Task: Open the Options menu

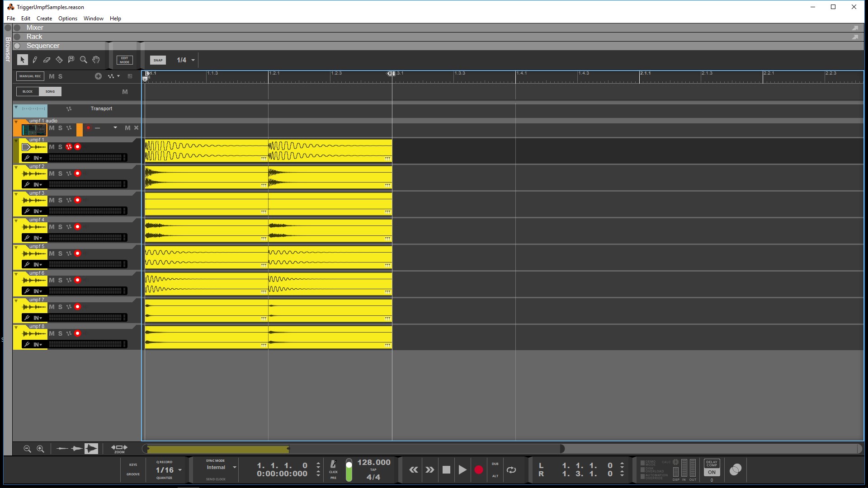Action: tap(68, 19)
